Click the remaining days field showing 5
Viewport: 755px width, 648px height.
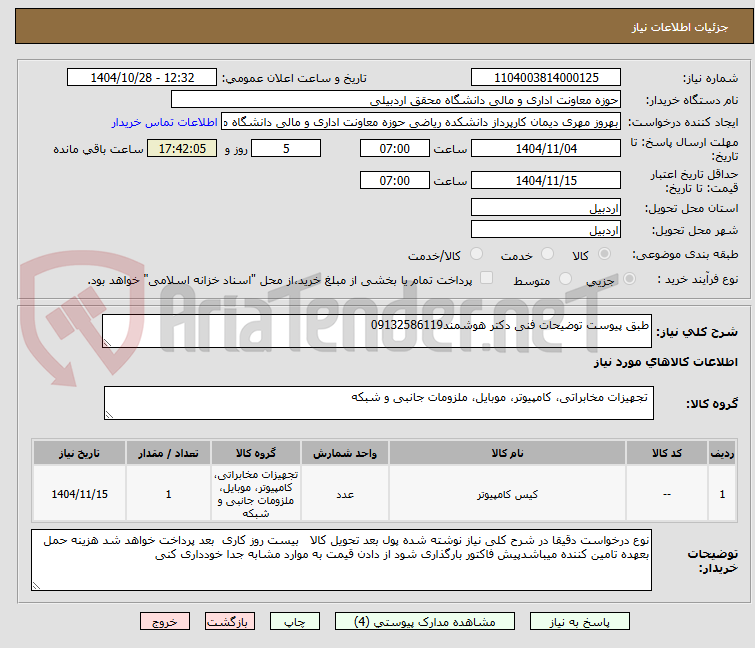pyautogui.click(x=286, y=148)
